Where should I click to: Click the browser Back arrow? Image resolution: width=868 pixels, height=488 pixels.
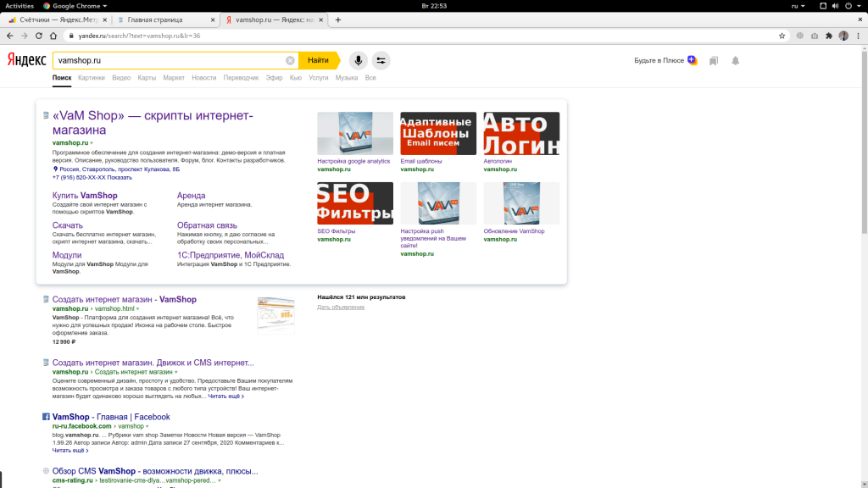(10, 36)
